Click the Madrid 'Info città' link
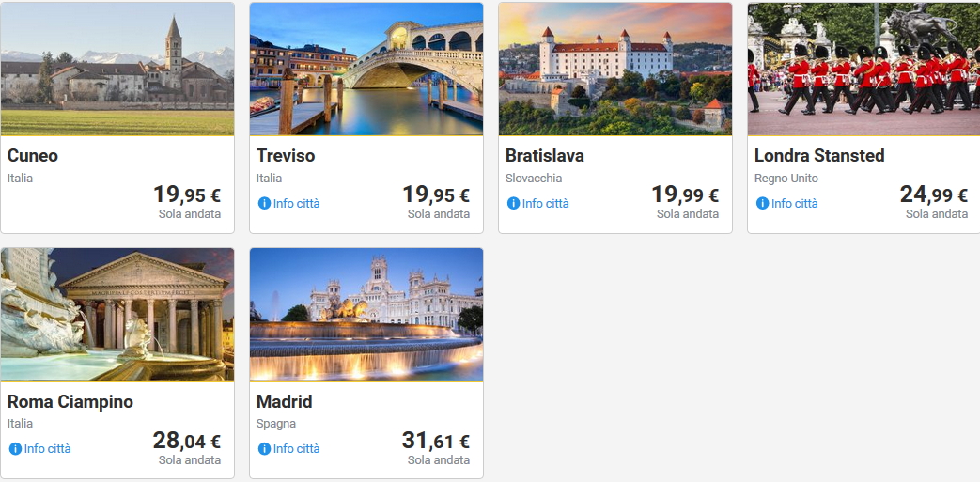This screenshot has width=980, height=482. tap(296, 449)
